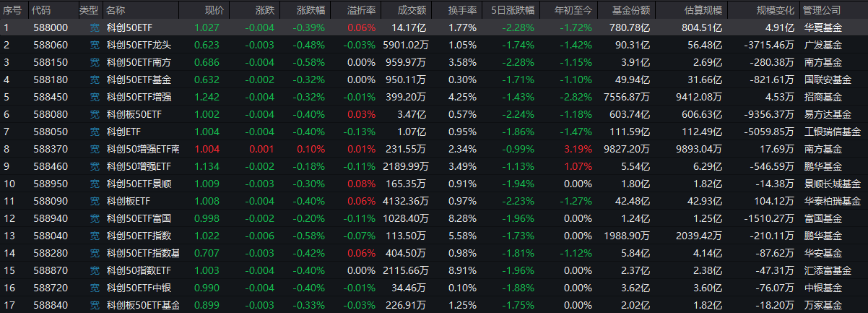Viewport: 868px width, 313px height.
Task: Sort by 估算规模 column header
Action: [x=703, y=11]
